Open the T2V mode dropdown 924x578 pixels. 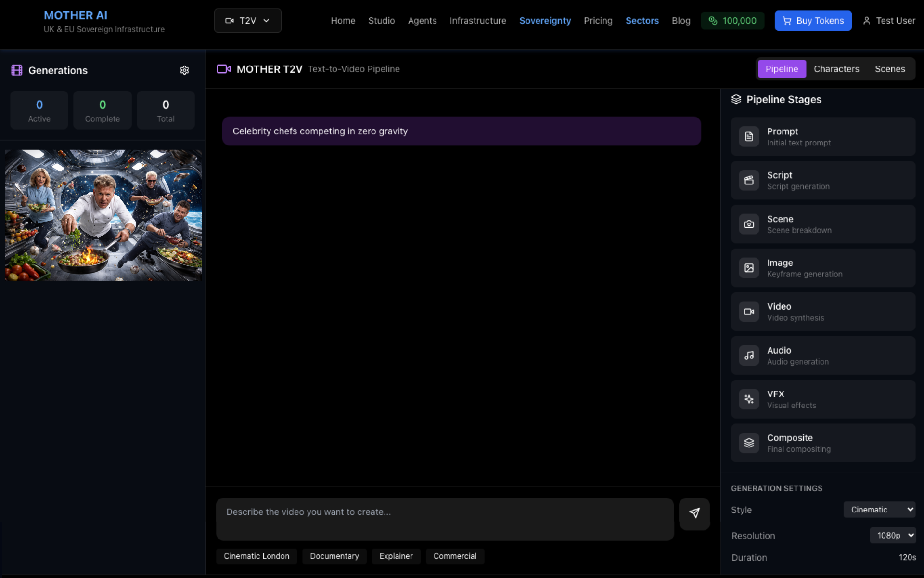point(247,21)
